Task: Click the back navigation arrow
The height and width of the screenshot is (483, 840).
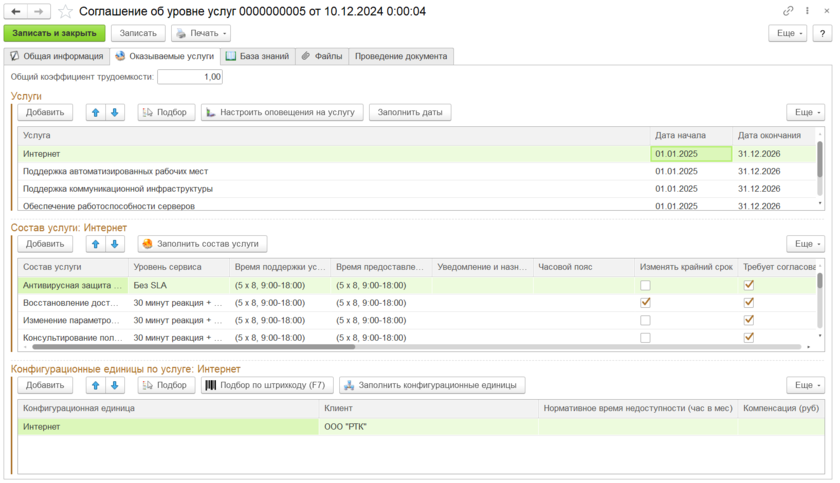Action: 16,11
